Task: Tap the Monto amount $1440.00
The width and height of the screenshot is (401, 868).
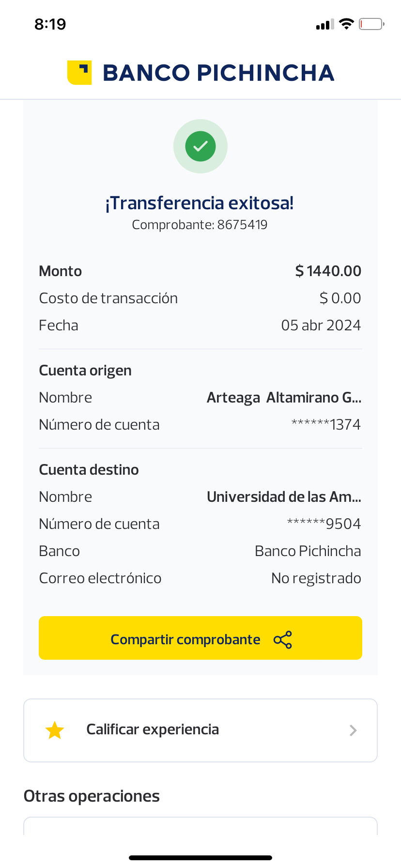Action: 328,271
